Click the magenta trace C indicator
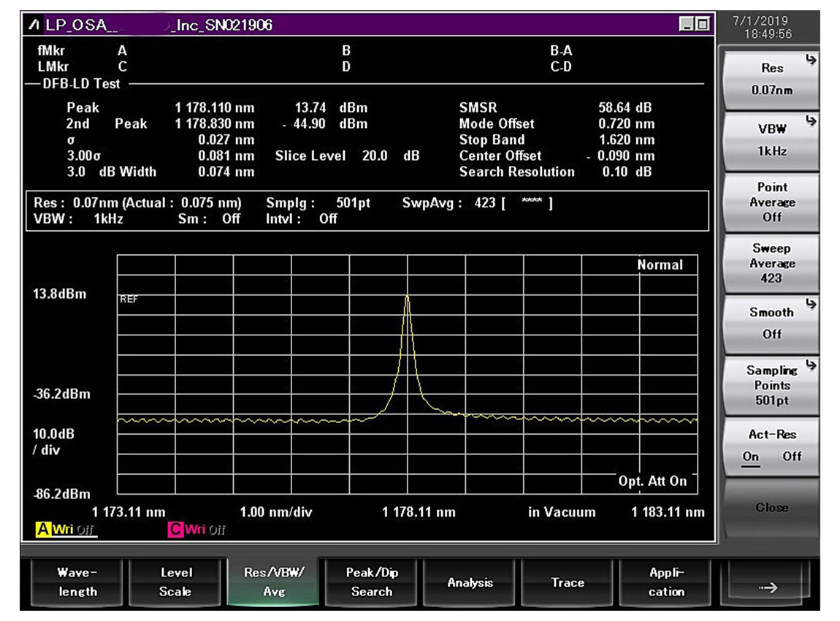The image size is (840, 621). pyautogui.click(x=176, y=530)
